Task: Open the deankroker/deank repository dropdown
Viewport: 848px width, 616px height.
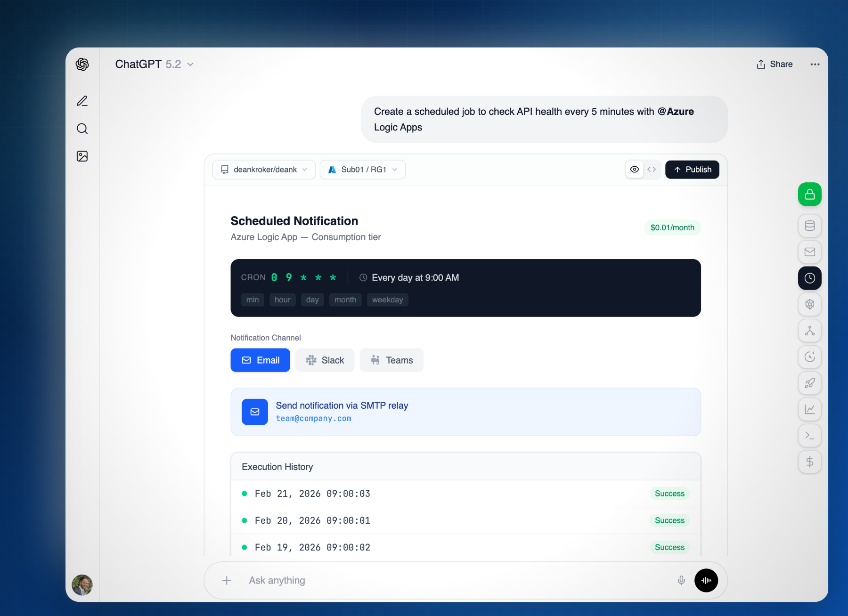Action: point(264,170)
